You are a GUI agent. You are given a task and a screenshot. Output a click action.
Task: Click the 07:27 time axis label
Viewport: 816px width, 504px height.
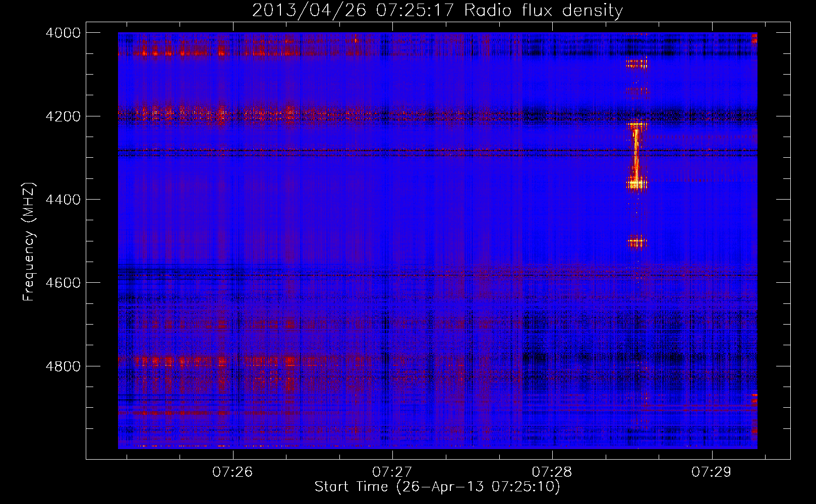point(392,472)
